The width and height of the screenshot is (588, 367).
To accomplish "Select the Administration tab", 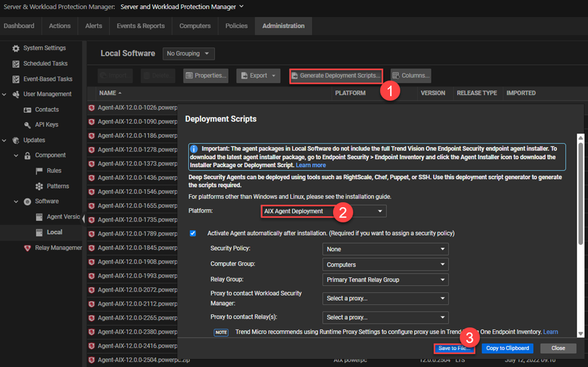I will [x=283, y=26].
